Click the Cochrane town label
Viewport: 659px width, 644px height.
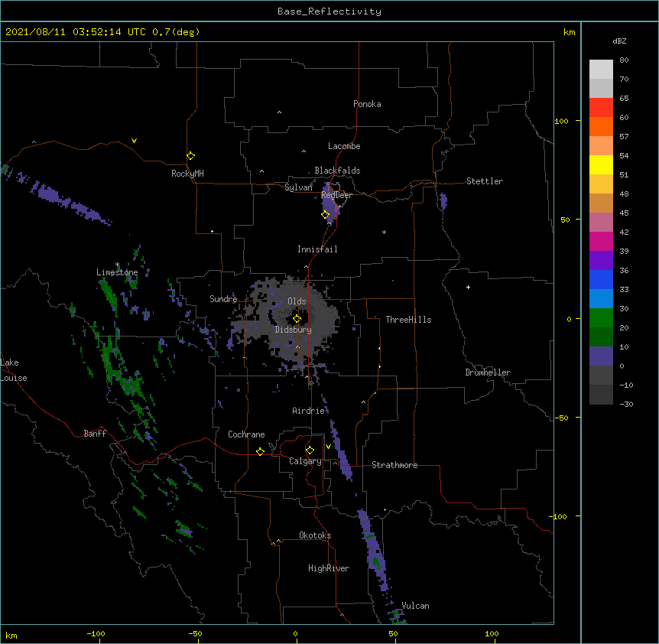[246, 434]
